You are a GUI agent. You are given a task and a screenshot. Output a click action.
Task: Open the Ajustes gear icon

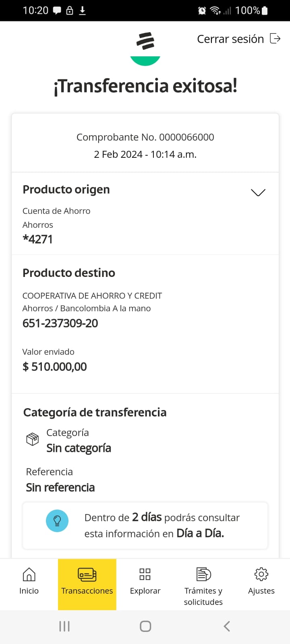point(261,574)
